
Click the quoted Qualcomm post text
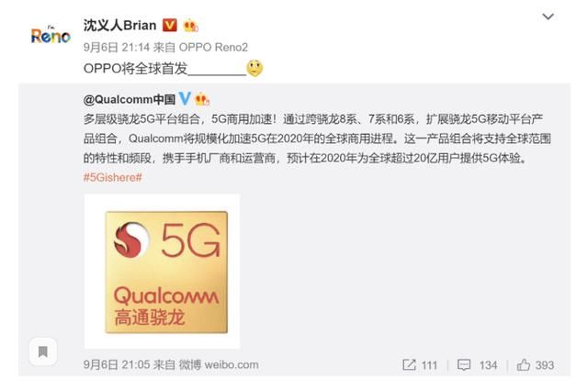[x=317, y=139]
